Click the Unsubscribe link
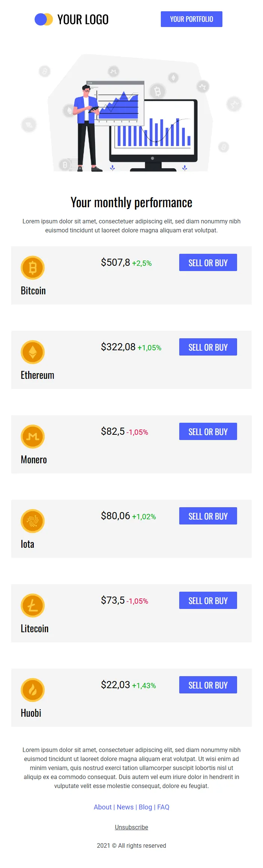Screen dimensions: 263x868 tap(131, 827)
